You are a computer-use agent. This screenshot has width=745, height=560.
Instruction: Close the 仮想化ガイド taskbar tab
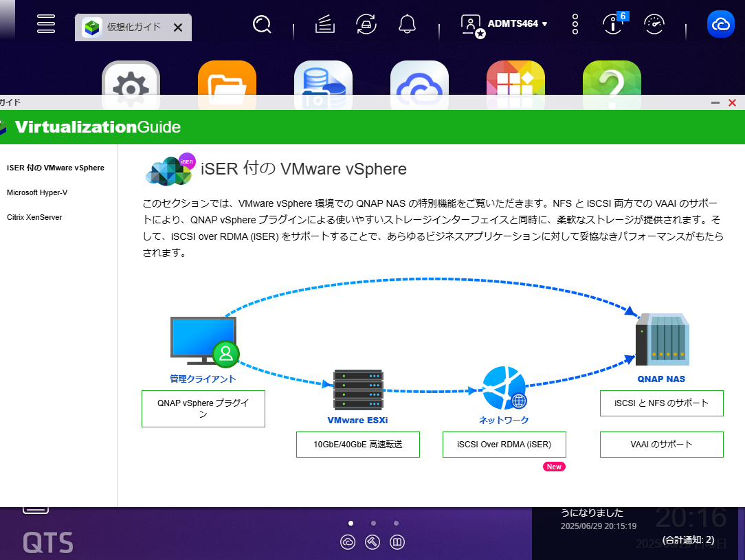[178, 27]
